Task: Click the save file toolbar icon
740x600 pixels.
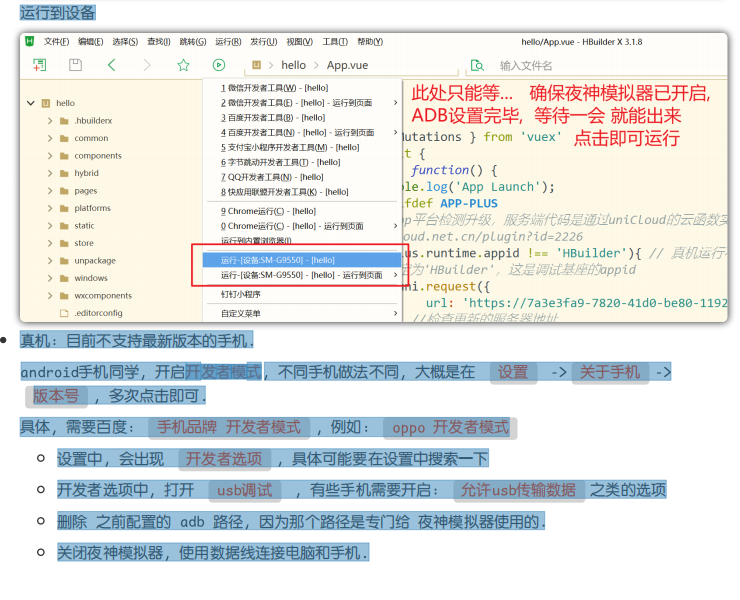Action: pyautogui.click(x=76, y=65)
